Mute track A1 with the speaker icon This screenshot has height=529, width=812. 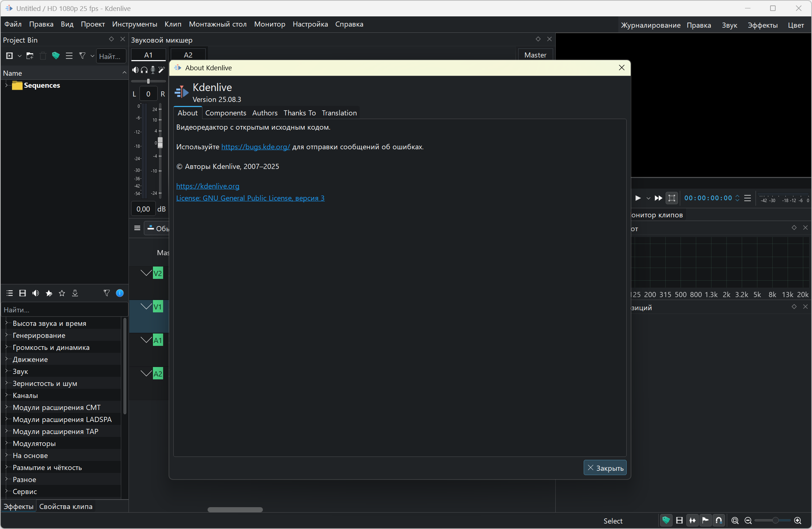coord(135,70)
